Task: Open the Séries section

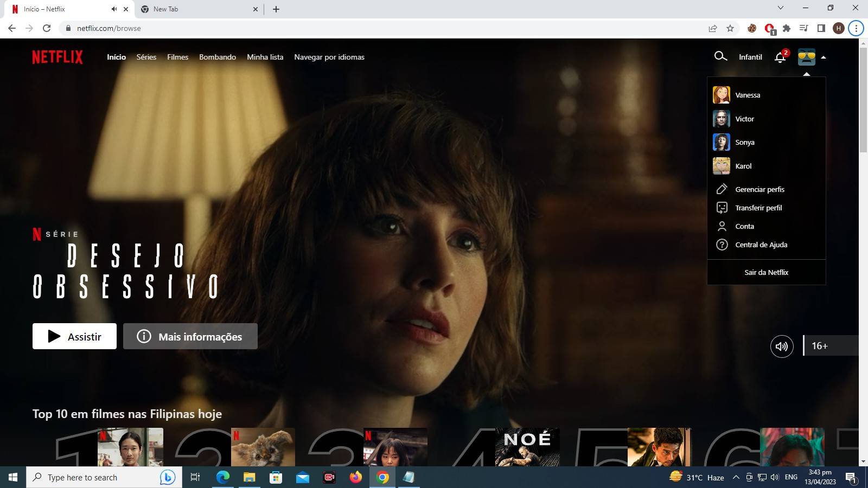Action: pos(146,57)
